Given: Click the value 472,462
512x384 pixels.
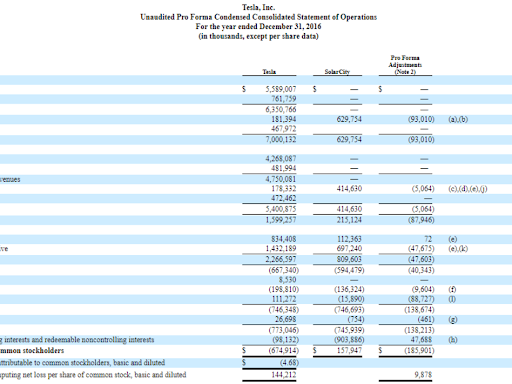Looking at the screenshot, I should [284, 198].
